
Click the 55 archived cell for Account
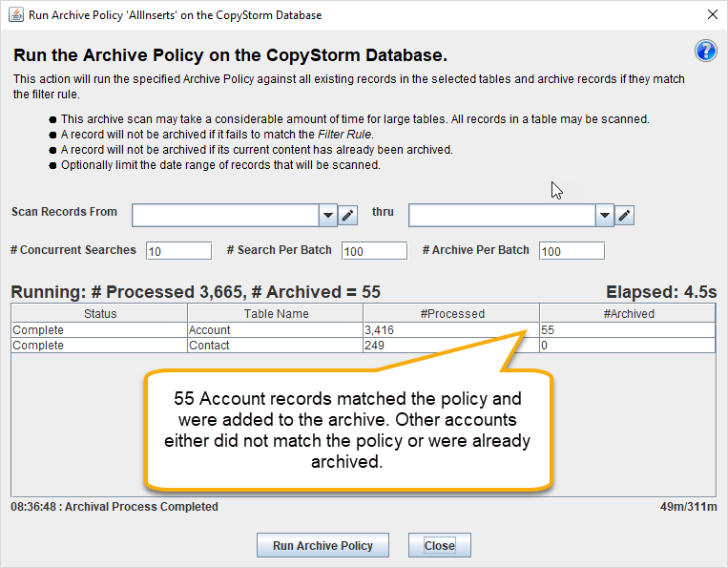[628, 329]
